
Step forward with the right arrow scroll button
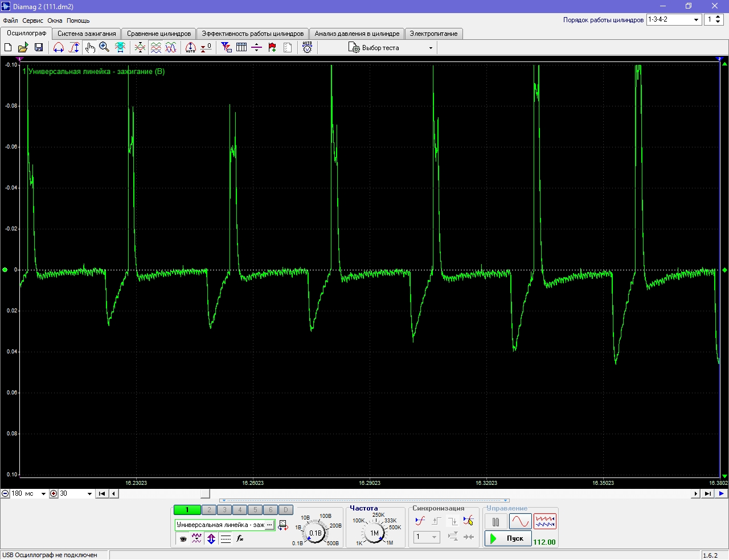tap(695, 493)
